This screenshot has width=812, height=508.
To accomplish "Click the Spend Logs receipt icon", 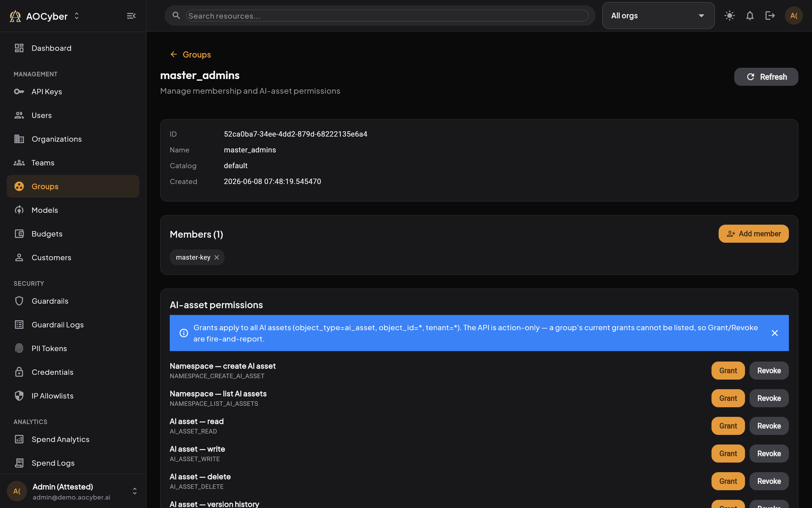I will click(x=19, y=463).
